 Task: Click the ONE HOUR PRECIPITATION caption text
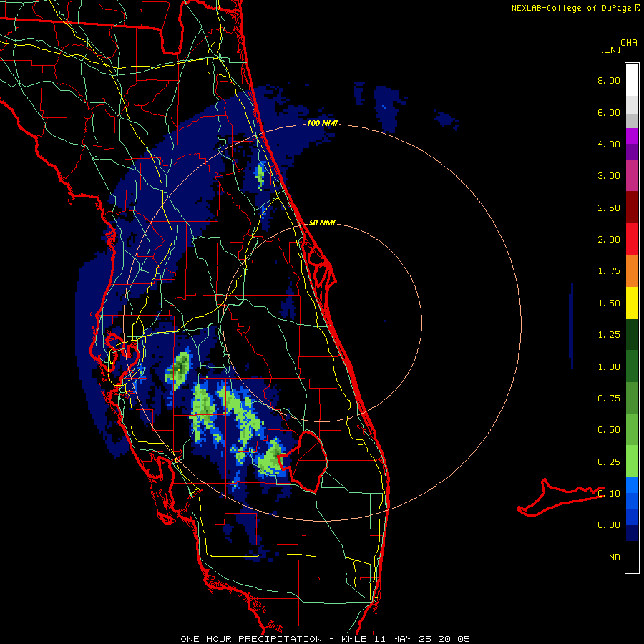[x=251, y=639]
